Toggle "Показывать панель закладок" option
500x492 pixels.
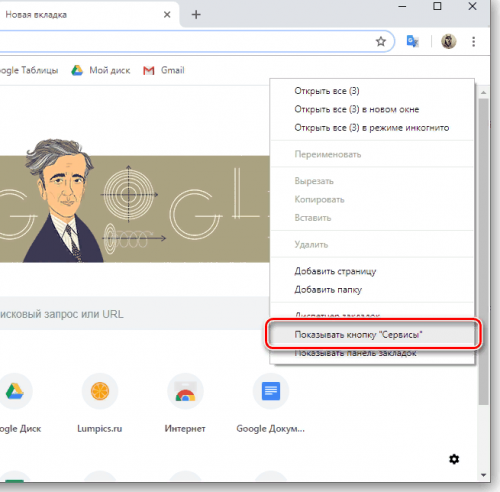tap(372, 353)
